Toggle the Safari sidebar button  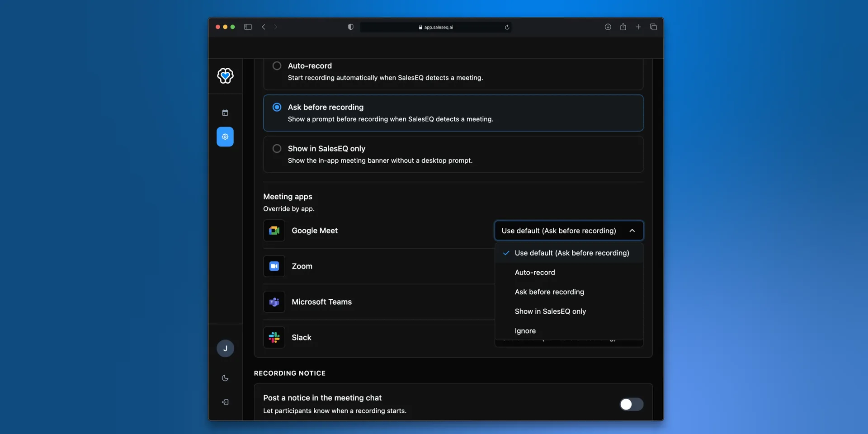(248, 27)
